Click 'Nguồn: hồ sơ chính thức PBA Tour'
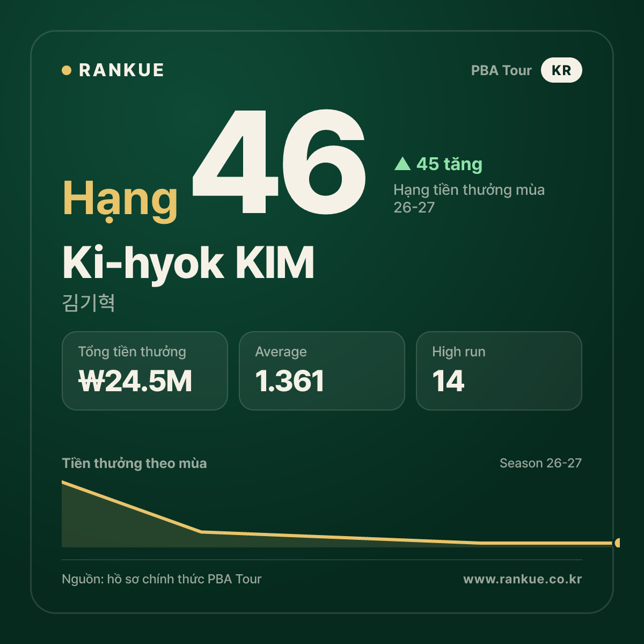Screen dimensions: 644x644 [162, 579]
